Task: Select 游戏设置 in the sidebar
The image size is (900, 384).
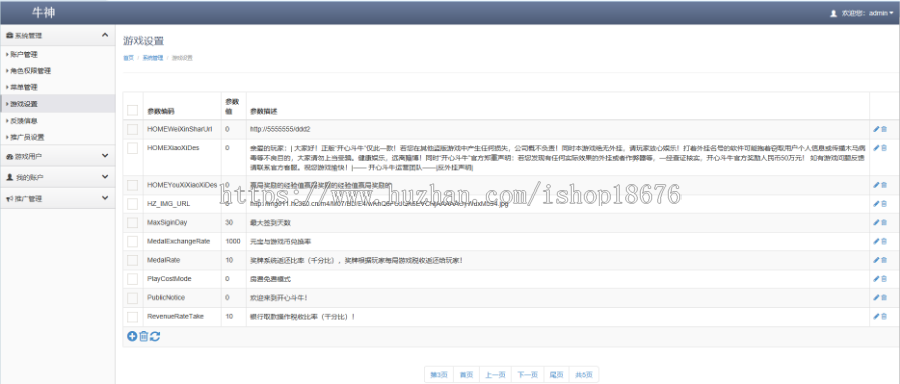Action: (57, 104)
